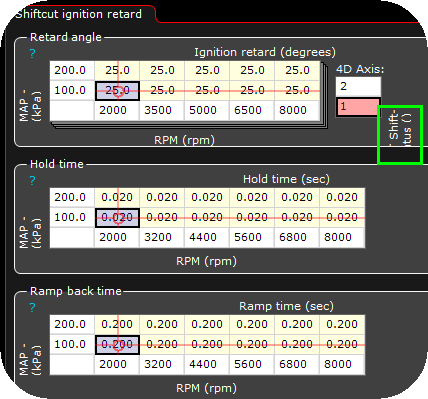The image size is (428, 399).
Task: Click ramp time cell at 200.0 kPa, 5600 rpm
Action: click(252, 324)
